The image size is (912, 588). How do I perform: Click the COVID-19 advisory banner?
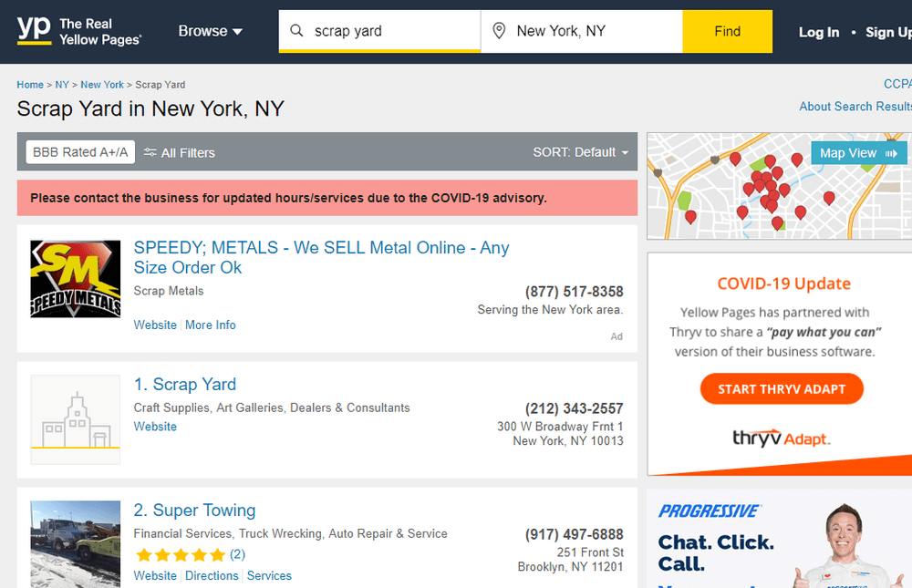(x=326, y=198)
